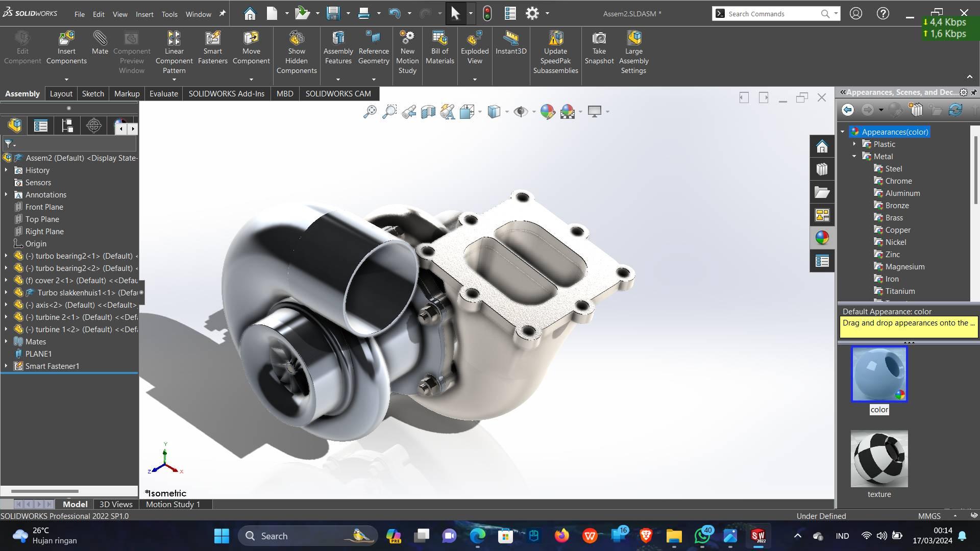Expand turbo bearing2<1> component

(6, 256)
